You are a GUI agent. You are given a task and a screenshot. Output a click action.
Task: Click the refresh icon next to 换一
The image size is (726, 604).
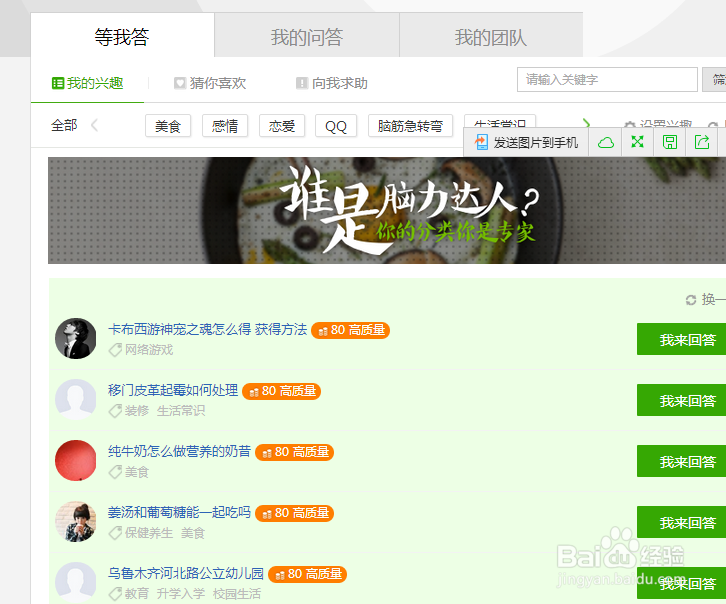coord(691,300)
